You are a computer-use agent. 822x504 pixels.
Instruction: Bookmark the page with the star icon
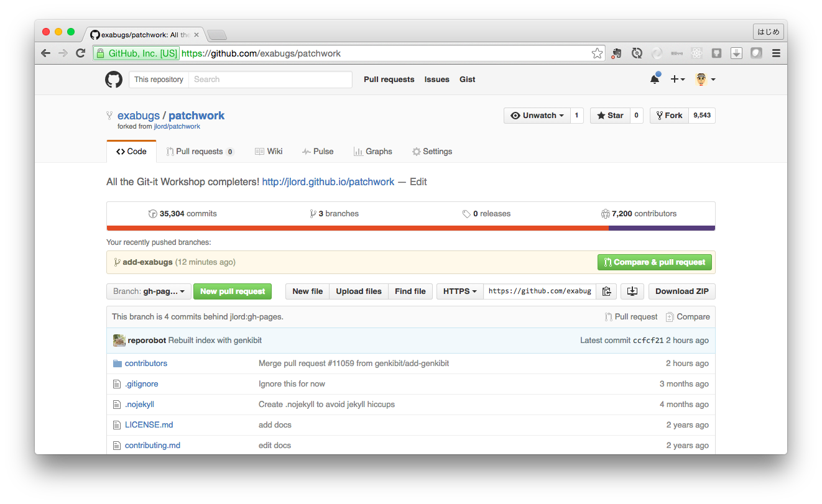(597, 53)
